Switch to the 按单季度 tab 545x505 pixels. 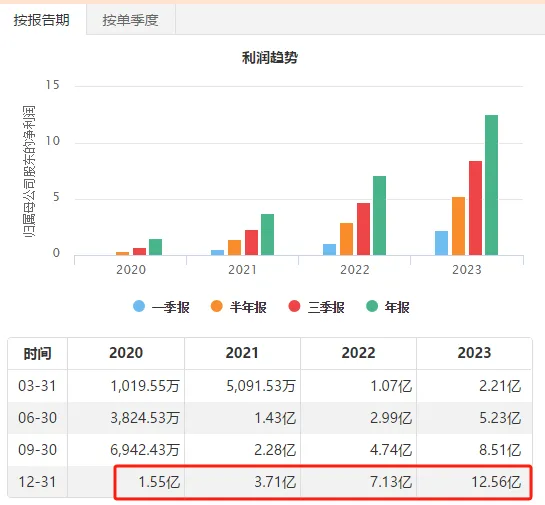pyautogui.click(x=130, y=20)
